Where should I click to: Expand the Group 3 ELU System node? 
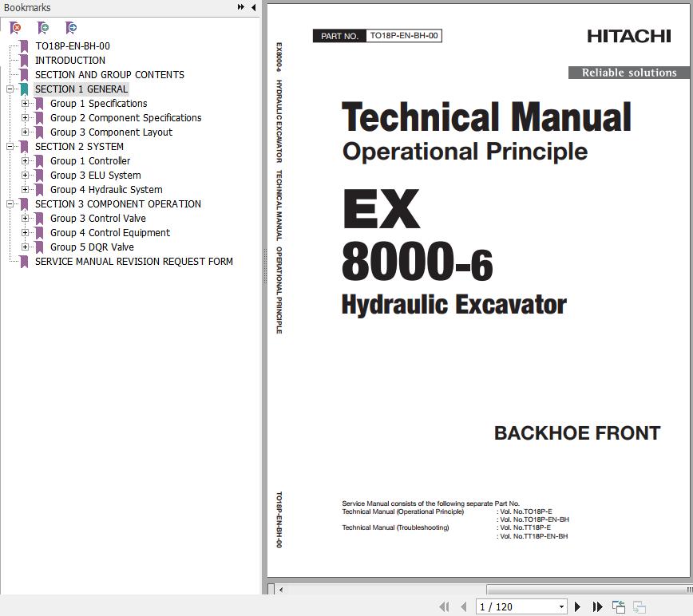coord(26,176)
